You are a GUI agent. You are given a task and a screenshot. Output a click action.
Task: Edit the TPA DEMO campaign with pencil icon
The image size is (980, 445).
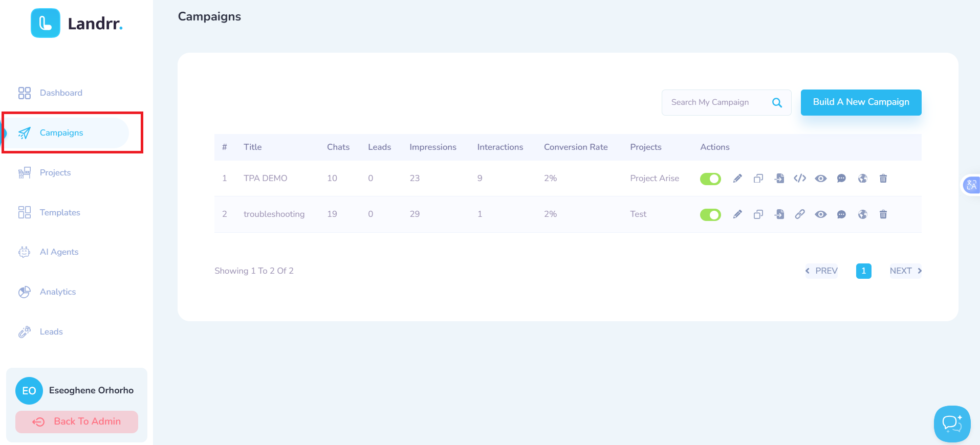coord(737,179)
